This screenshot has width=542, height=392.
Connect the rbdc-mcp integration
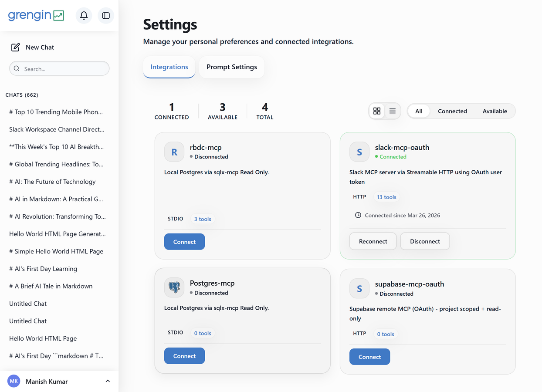(184, 242)
